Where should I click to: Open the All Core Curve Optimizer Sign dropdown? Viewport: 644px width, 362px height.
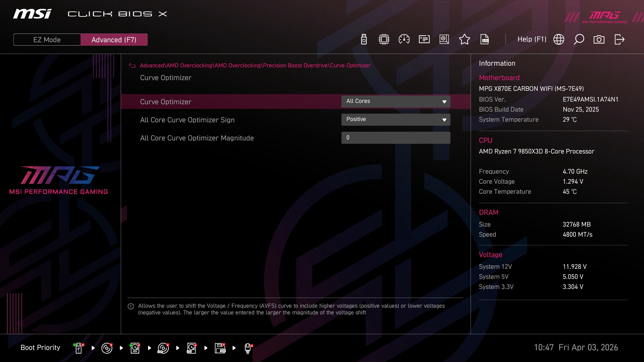(396, 119)
